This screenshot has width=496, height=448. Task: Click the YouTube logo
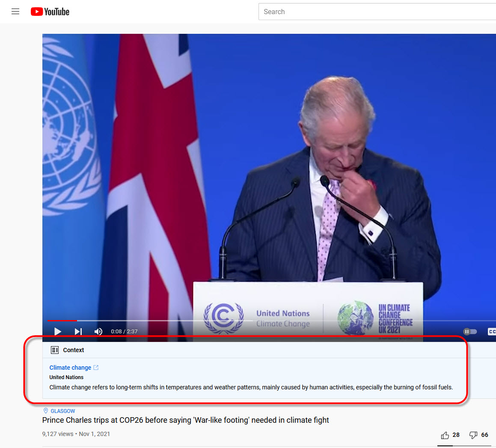(50, 12)
